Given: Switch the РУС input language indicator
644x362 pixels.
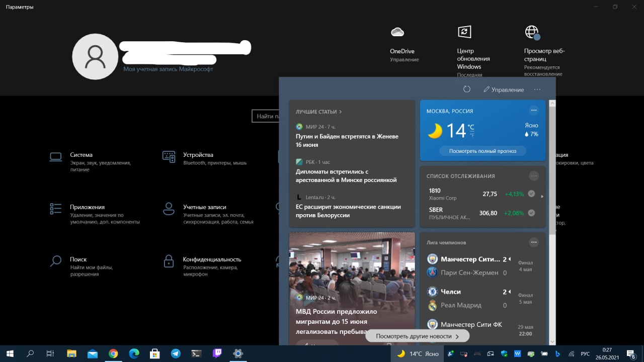Looking at the screenshot, I should point(585,354).
